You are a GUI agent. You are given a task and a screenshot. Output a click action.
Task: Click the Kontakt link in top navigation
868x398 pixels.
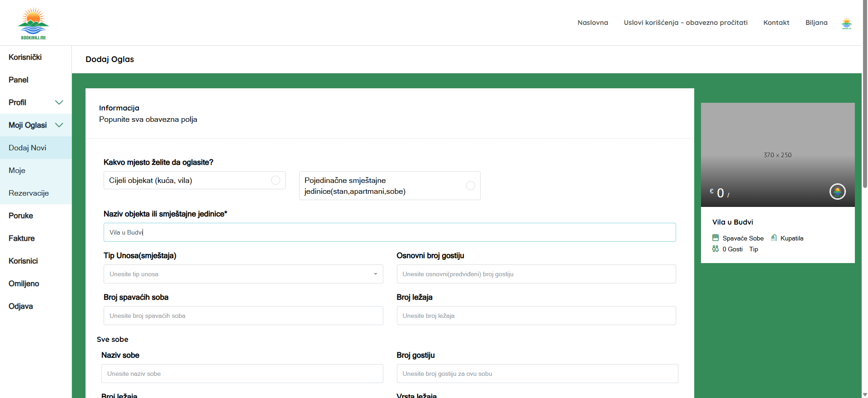[x=776, y=23]
